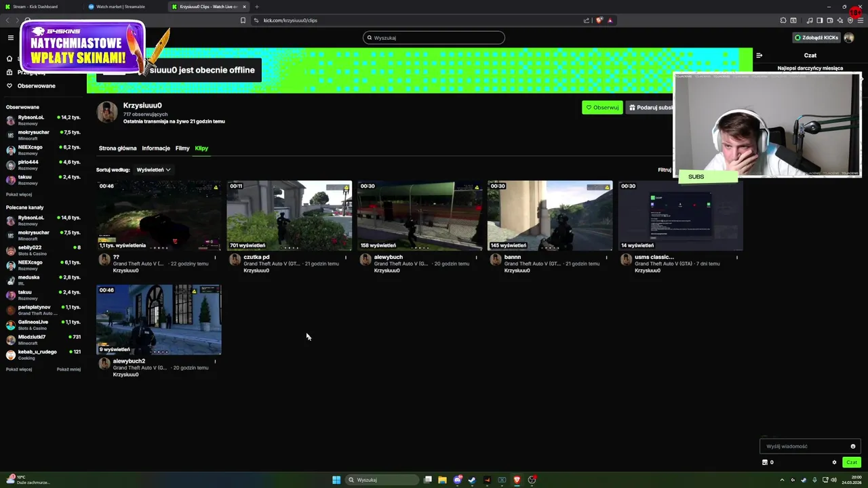Click the green 'Czat' send button

click(x=852, y=462)
